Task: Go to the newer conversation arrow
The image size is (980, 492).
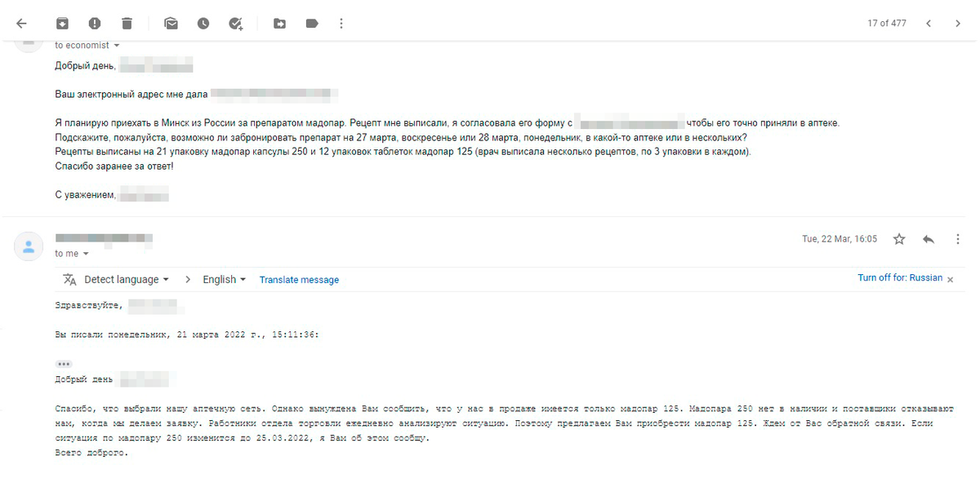Action: point(929,24)
